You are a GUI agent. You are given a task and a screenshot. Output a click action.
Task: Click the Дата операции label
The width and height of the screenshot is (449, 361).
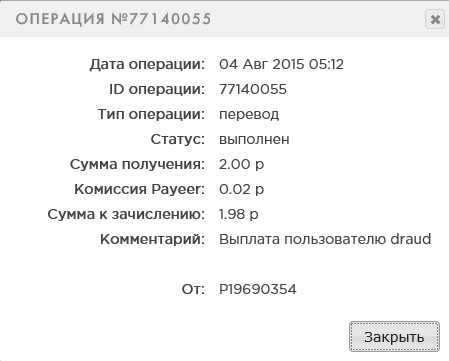click(x=147, y=64)
